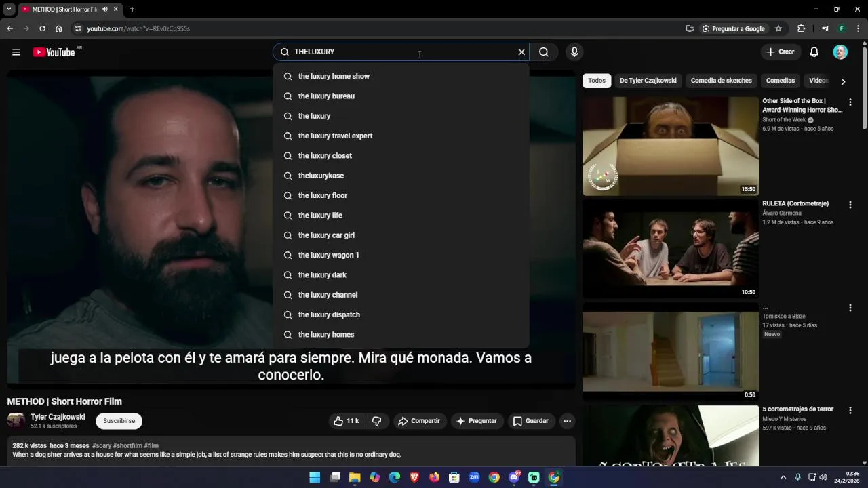
Task: Choose suggestion 'the luxury closet'
Action: [401, 156]
